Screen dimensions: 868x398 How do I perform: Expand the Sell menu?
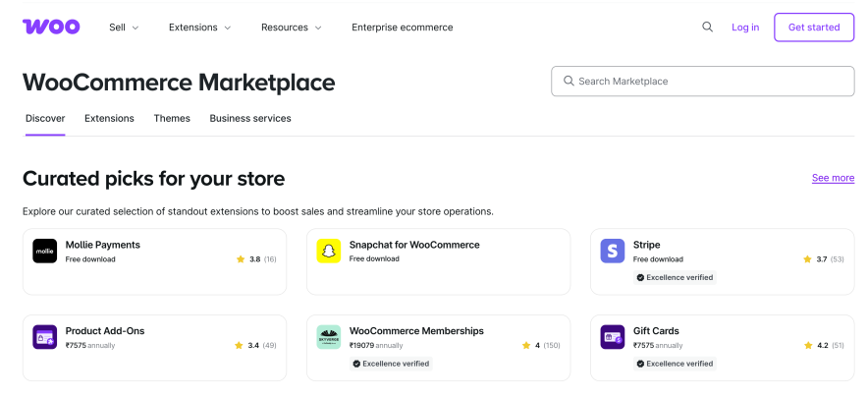[124, 28]
